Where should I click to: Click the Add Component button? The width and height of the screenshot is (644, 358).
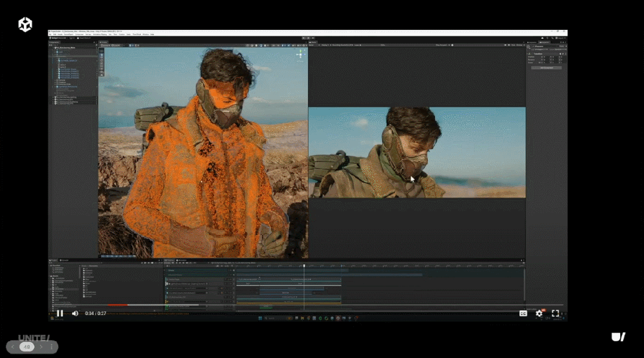click(546, 68)
